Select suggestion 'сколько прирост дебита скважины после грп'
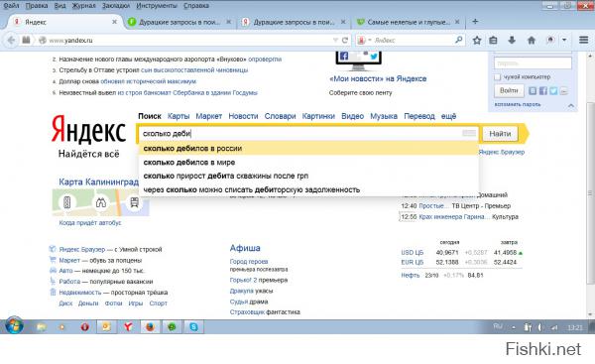The width and height of the screenshot is (595, 364). tap(308, 176)
